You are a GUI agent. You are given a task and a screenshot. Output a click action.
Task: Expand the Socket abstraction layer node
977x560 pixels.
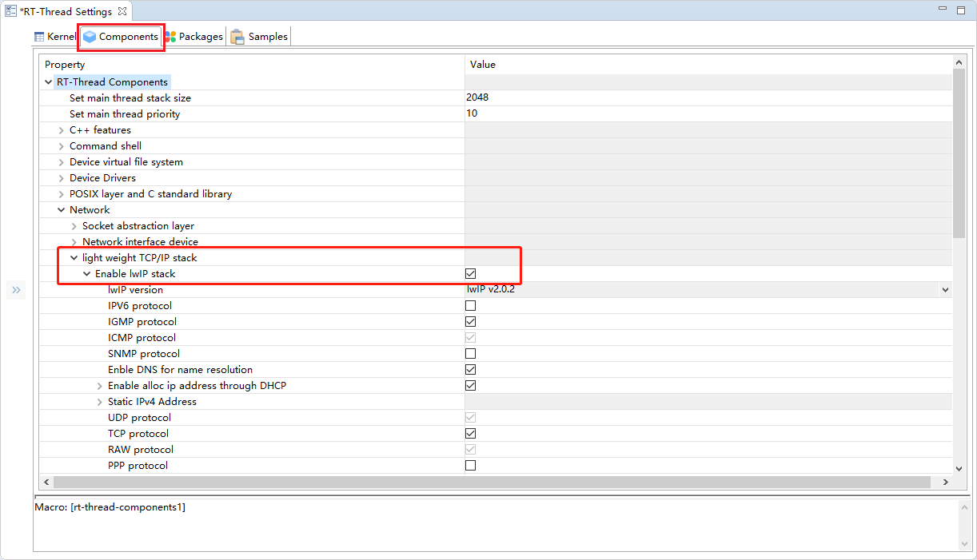pos(74,226)
